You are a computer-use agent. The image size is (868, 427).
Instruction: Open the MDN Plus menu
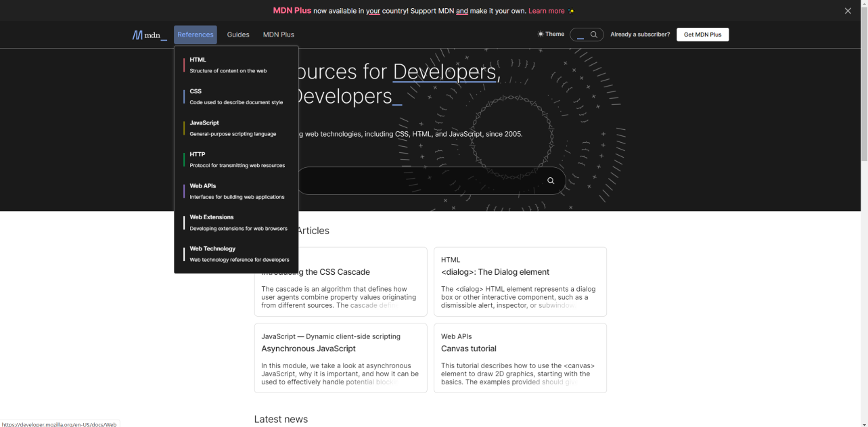(x=279, y=35)
